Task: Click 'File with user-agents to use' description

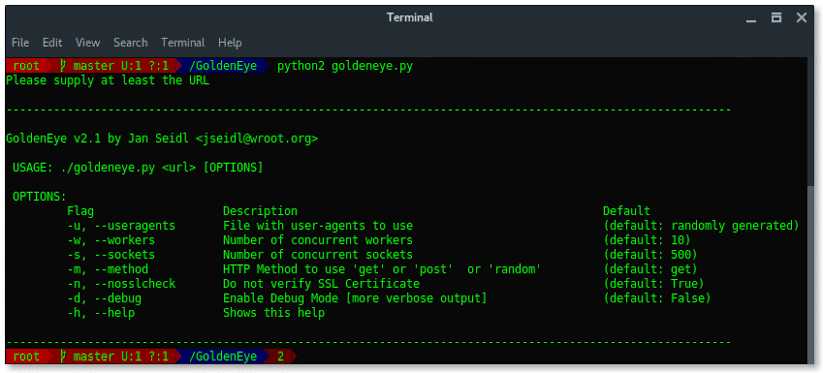Action: click(x=318, y=226)
